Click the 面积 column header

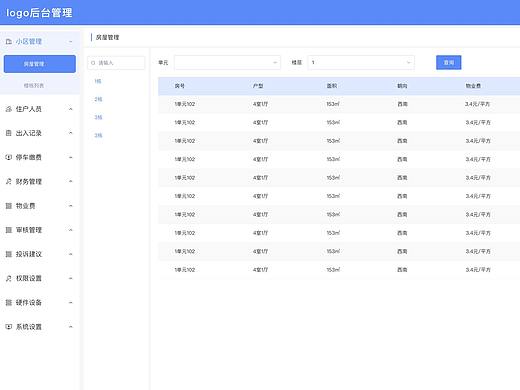[332, 86]
